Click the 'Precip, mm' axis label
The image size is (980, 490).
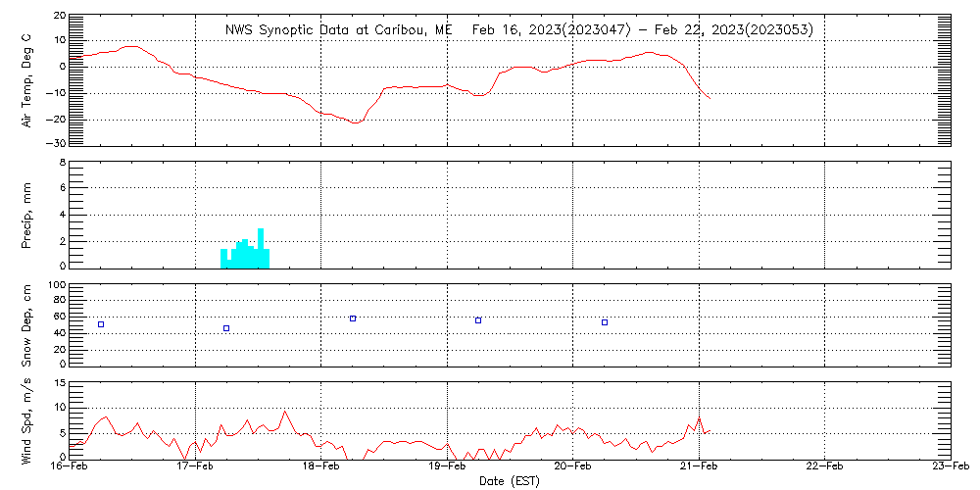click(x=26, y=215)
